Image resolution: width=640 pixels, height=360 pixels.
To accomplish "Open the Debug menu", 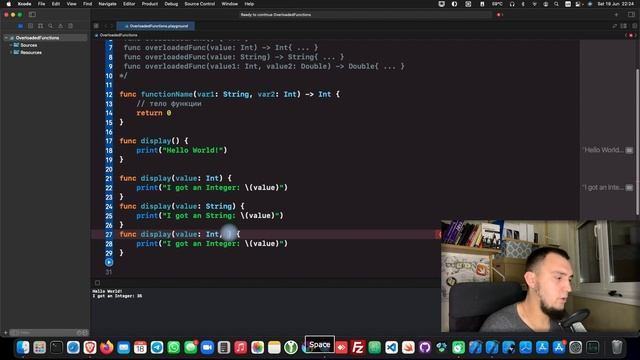I will pyautogui.click(x=171, y=4).
